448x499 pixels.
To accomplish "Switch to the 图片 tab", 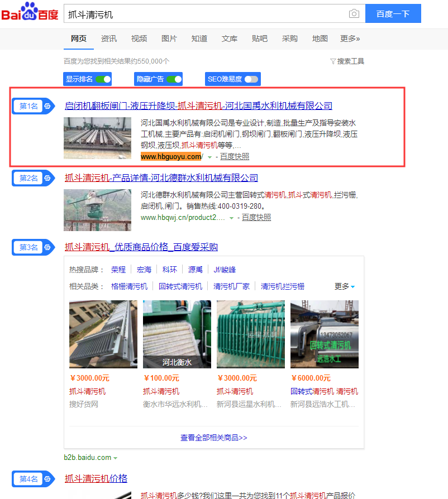I will coord(169,39).
